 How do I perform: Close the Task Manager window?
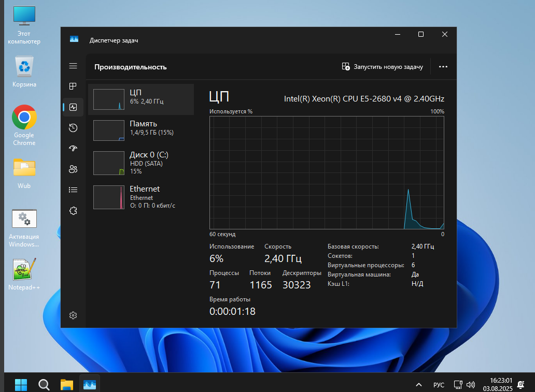point(445,34)
